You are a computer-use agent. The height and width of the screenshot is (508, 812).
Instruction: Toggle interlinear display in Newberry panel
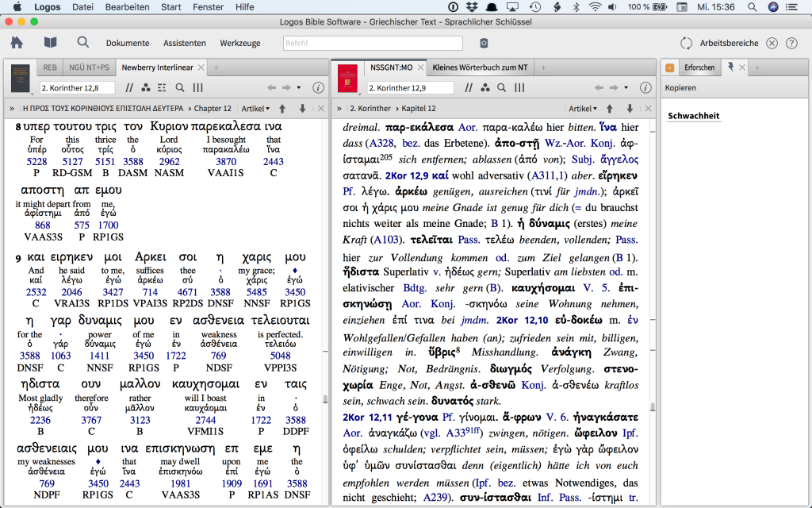(x=162, y=87)
